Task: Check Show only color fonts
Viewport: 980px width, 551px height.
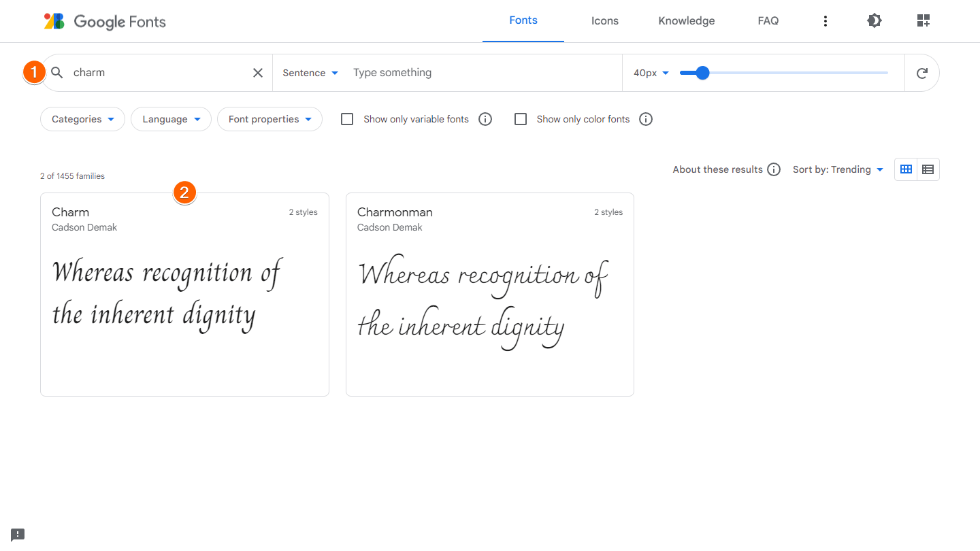Action: coord(521,118)
